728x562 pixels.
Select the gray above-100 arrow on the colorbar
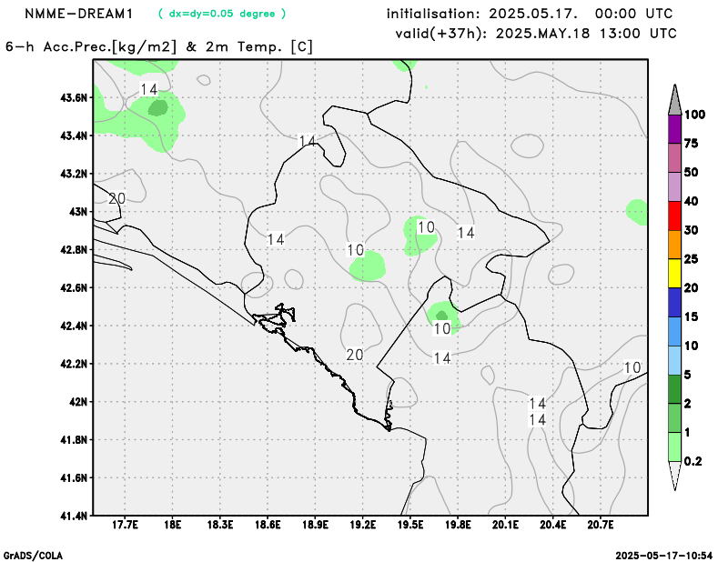pyautogui.click(x=674, y=99)
